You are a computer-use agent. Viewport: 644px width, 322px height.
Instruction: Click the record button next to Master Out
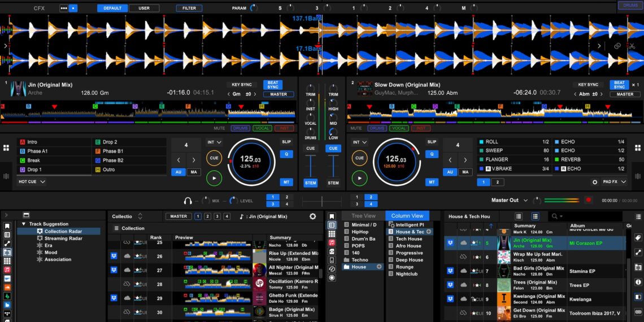pyautogui.click(x=588, y=200)
